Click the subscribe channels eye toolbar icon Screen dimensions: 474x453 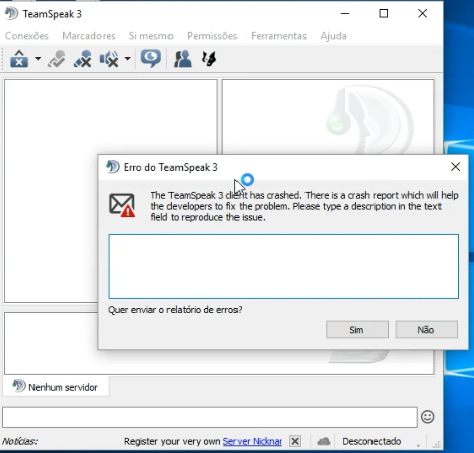pyautogui.click(x=151, y=59)
